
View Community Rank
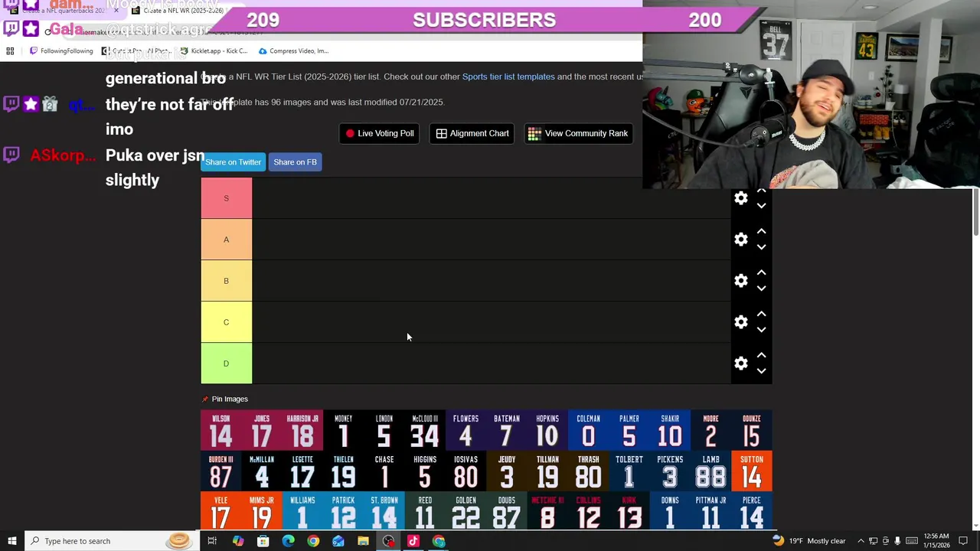coord(579,133)
